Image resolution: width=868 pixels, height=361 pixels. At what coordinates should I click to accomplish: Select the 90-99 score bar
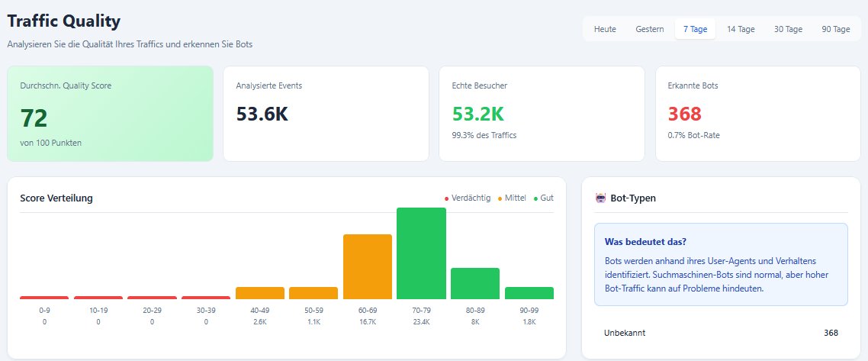tap(529, 293)
